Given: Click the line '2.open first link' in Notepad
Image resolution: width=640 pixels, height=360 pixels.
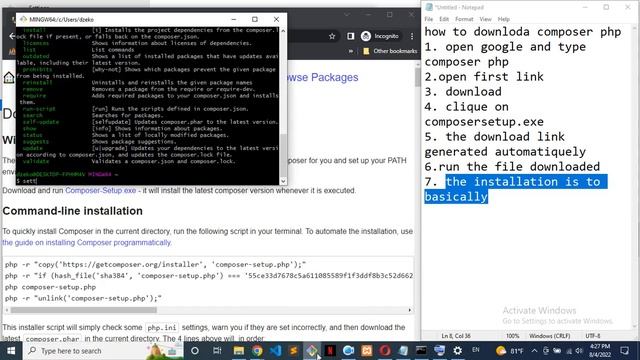Looking at the screenshot, I should (484, 77).
